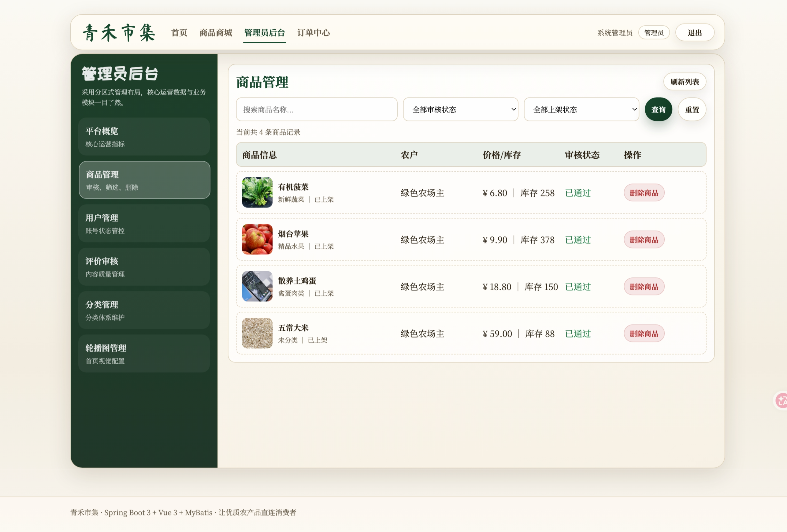Click the 刷新列表 button

(685, 82)
